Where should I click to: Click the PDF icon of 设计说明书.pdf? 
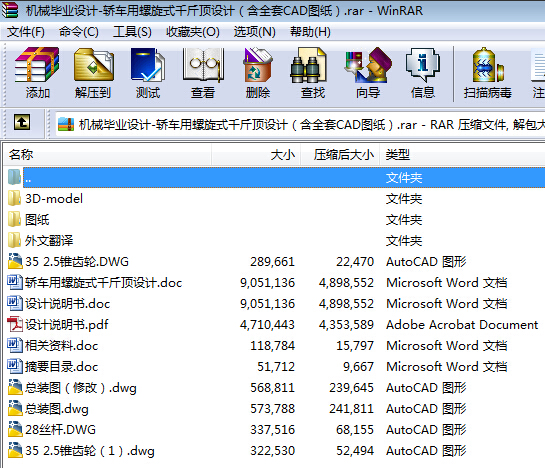[x=15, y=324]
